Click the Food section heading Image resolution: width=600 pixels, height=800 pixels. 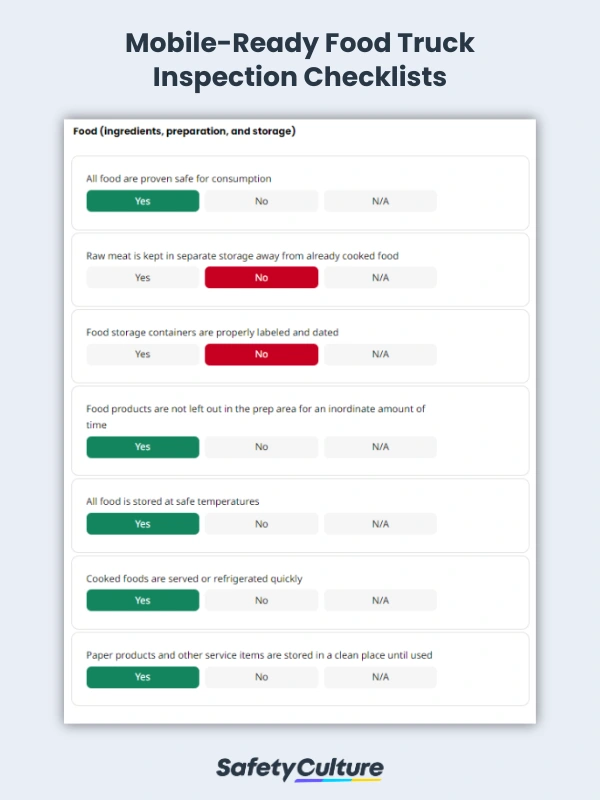(x=184, y=131)
